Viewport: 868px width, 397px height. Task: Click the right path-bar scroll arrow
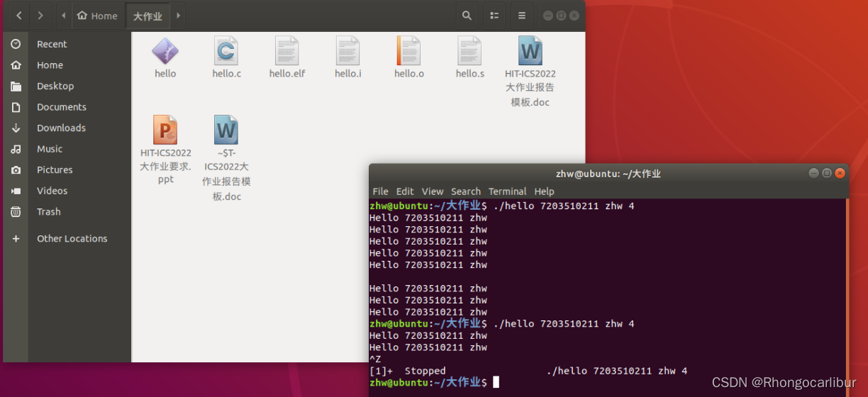(177, 16)
